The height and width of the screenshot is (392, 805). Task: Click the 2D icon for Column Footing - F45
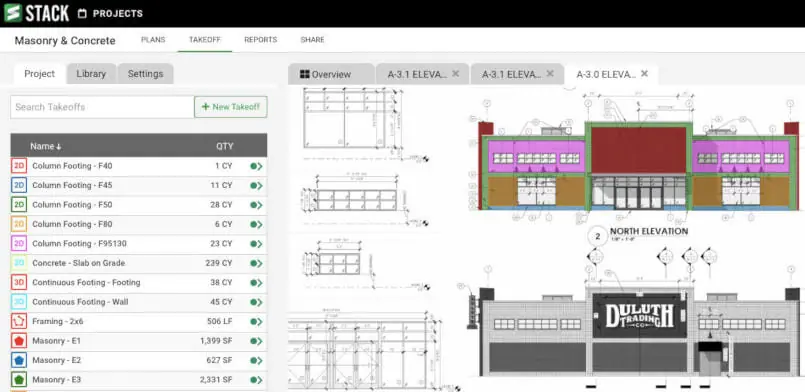19,185
